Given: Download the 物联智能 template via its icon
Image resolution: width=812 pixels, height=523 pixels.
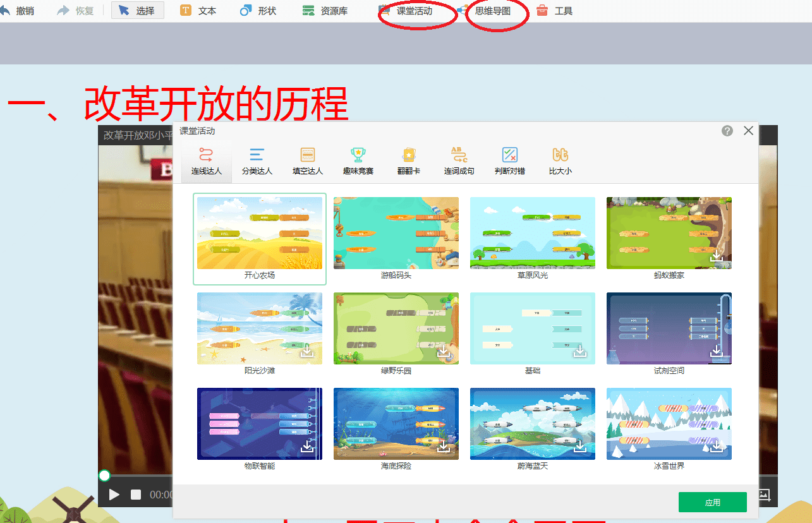Looking at the screenshot, I should (x=307, y=447).
